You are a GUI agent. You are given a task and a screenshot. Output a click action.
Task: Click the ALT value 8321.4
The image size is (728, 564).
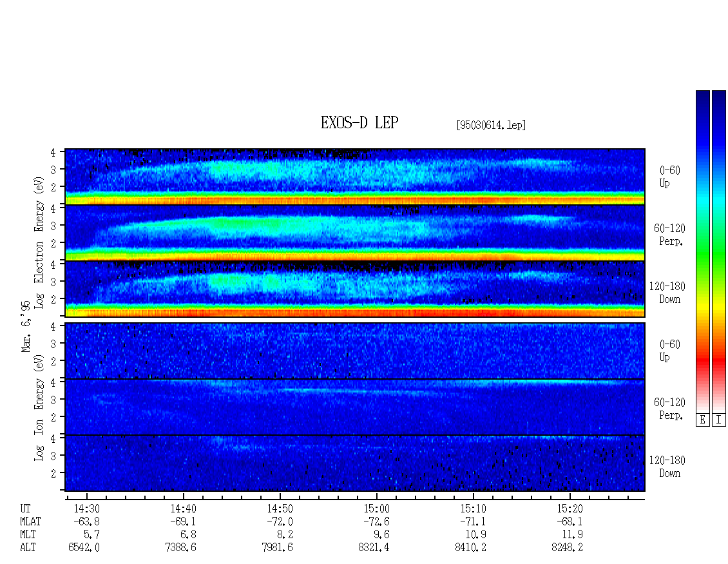[374, 548]
